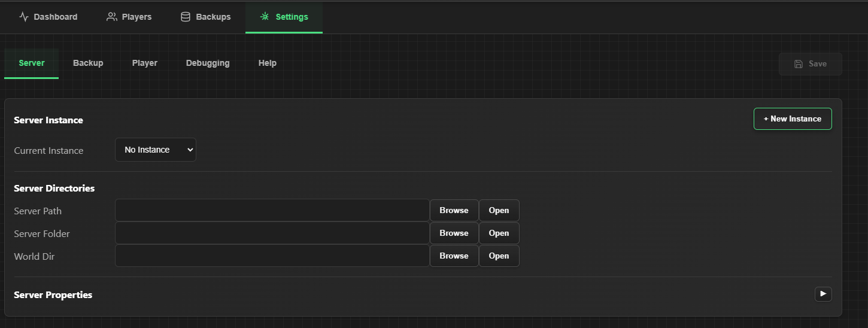Open the Current Instance dropdown
The image size is (868, 328).
pos(156,150)
